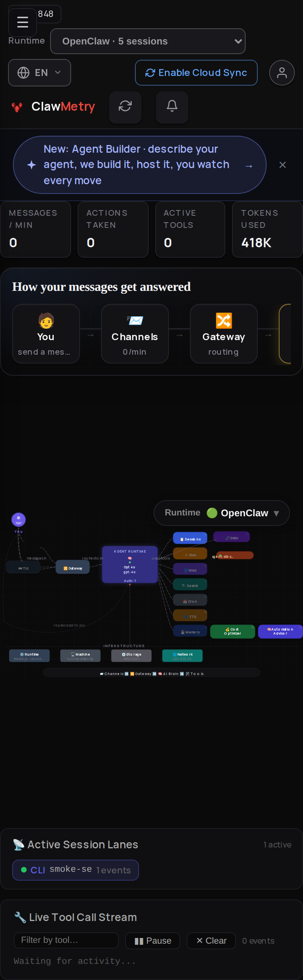The image size is (303, 980).
Task: Expand the OpenClaw sessions dropdown
Action: coord(148,41)
